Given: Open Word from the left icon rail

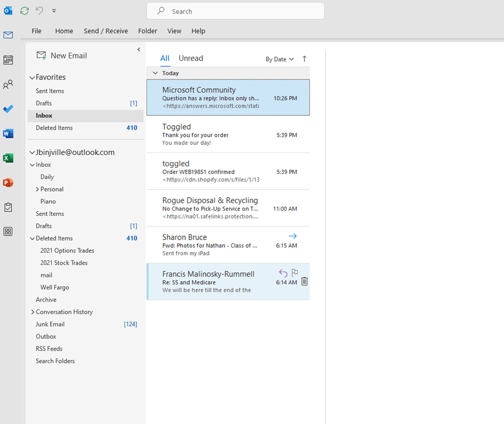Looking at the screenshot, I should [8, 133].
